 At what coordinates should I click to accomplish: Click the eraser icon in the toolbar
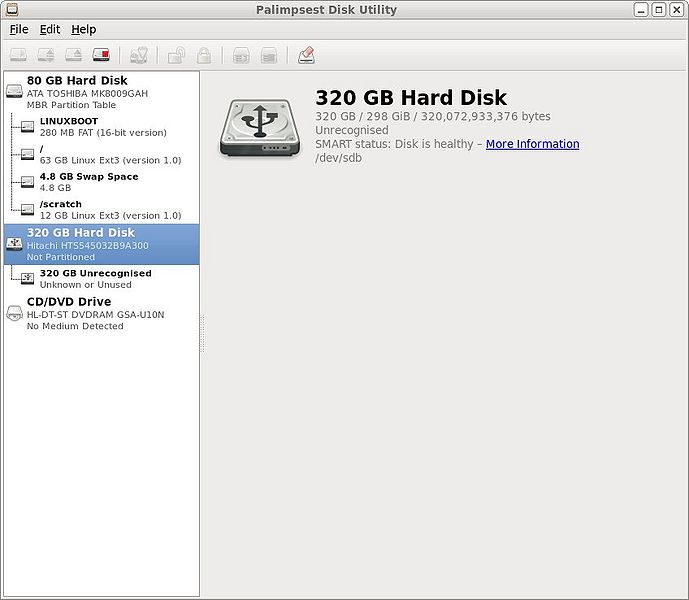[306, 55]
